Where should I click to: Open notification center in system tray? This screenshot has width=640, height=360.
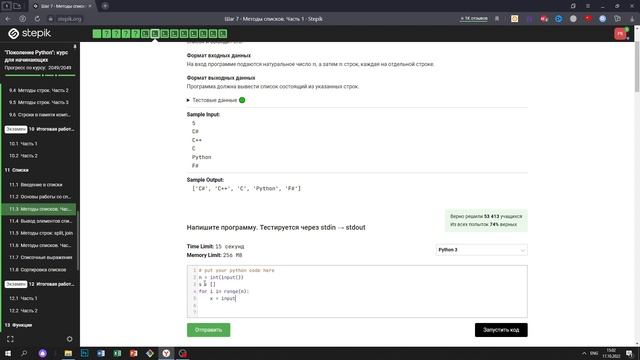(x=630, y=353)
